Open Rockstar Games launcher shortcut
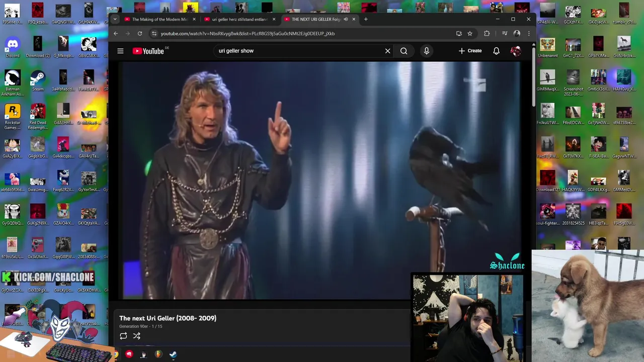The width and height of the screenshot is (644, 362). (13, 117)
